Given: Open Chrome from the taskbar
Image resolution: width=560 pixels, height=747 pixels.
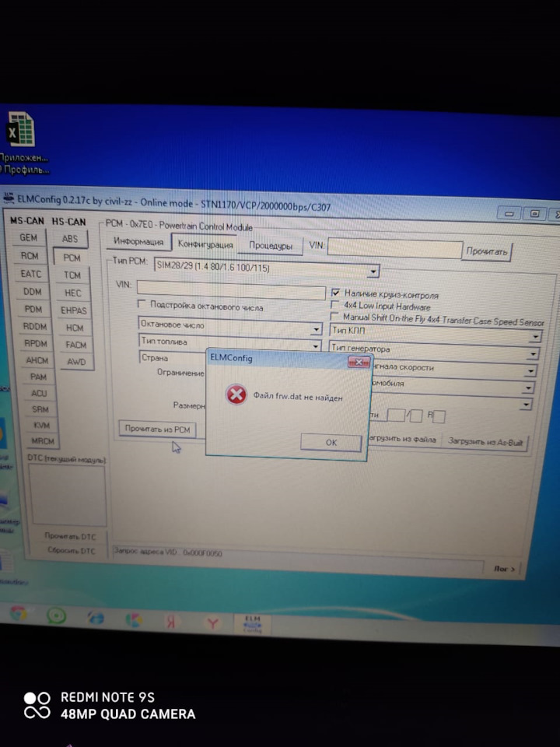Looking at the screenshot, I should (x=18, y=613).
